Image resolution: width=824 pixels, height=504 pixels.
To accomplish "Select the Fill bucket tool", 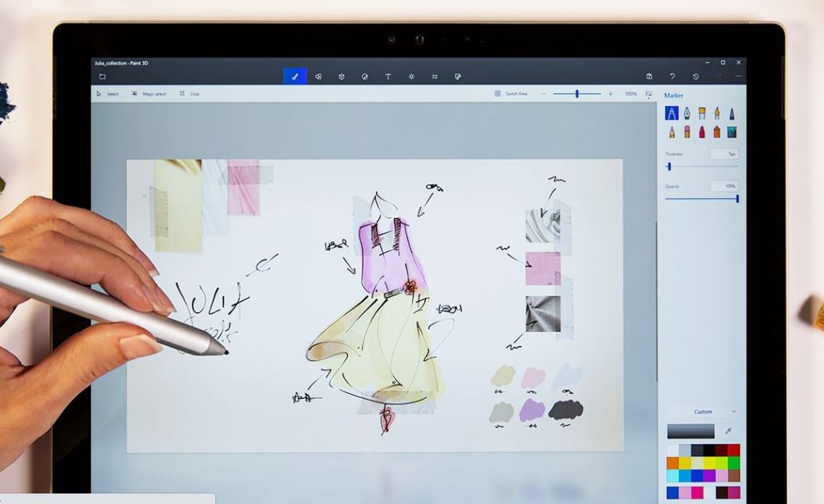I will (x=732, y=132).
